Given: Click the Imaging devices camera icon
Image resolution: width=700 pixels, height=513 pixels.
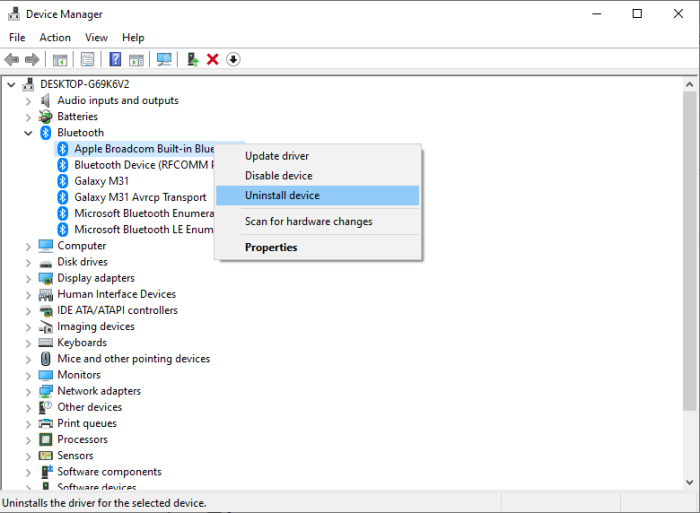Looking at the screenshot, I should pos(46,327).
